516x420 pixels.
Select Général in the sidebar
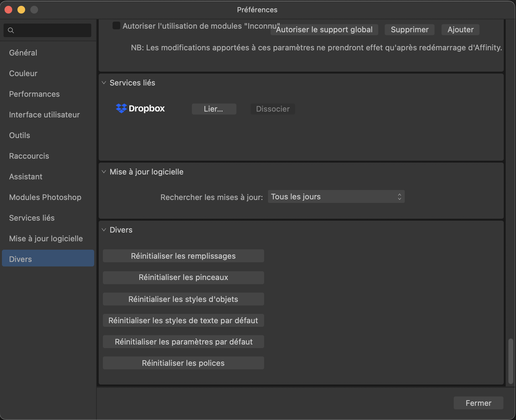(x=23, y=53)
